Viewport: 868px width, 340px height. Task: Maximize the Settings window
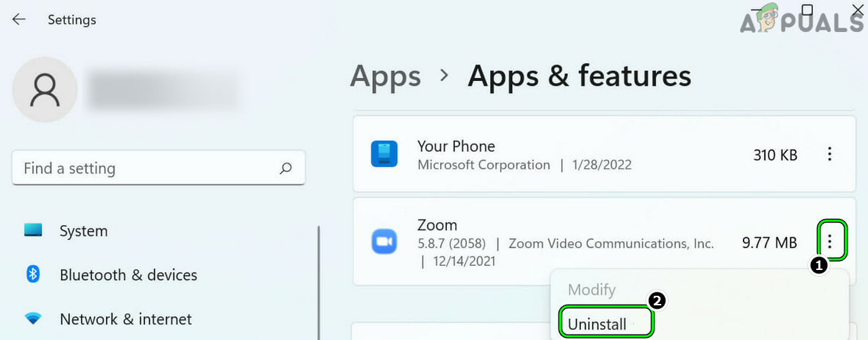point(807,10)
